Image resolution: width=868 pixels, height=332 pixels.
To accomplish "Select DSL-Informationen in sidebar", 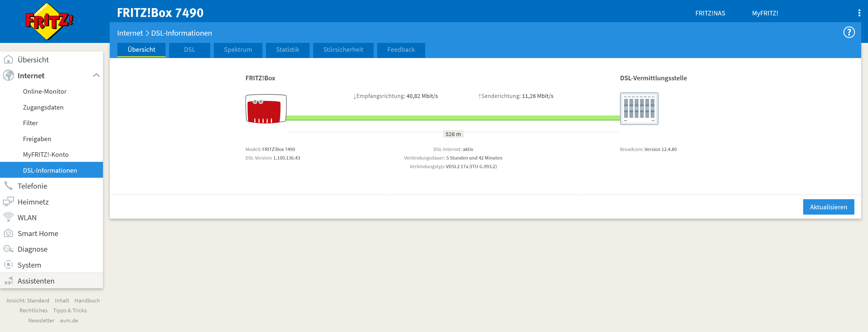I will point(51,170).
